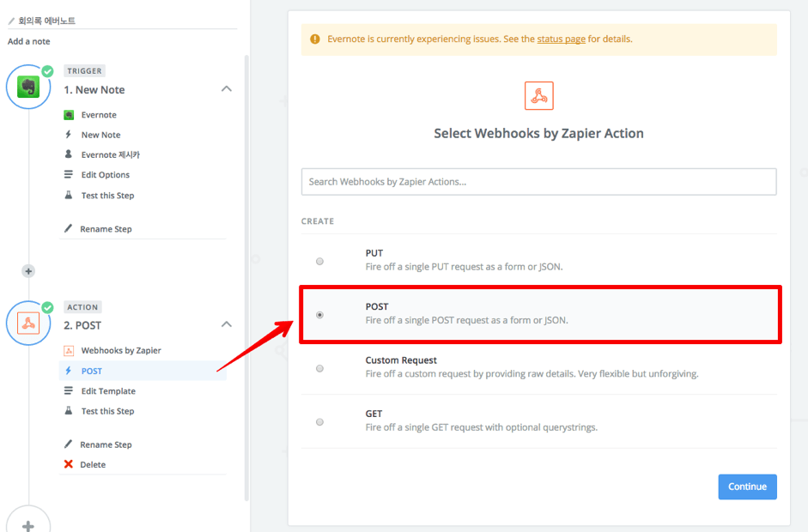
Task: Collapse the 1. New Note trigger section
Action: point(226,88)
